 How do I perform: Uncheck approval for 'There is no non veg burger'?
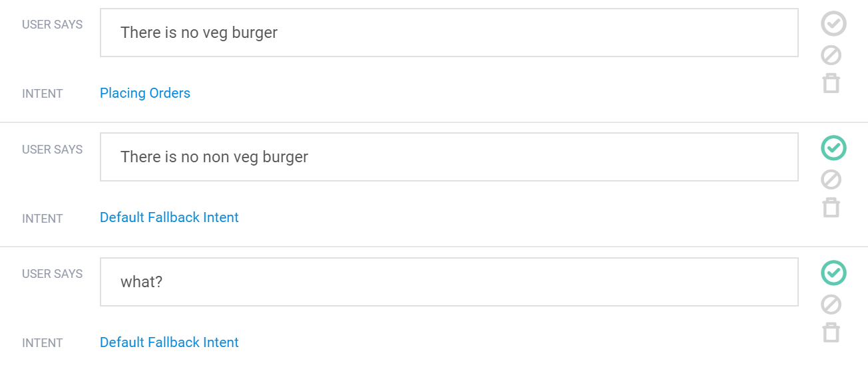[833, 148]
